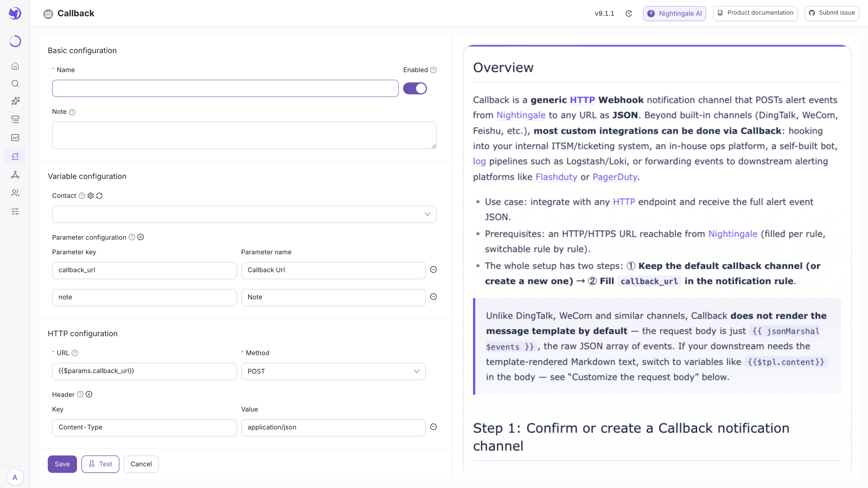Select the alert siren sidebar icon
Screen dimensions: 868x488
point(15,156)
